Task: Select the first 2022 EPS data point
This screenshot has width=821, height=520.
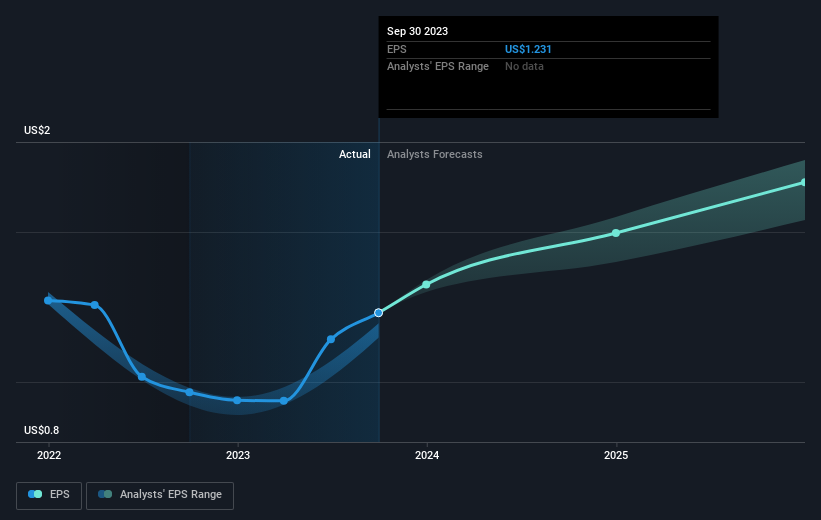Action: 48,301
